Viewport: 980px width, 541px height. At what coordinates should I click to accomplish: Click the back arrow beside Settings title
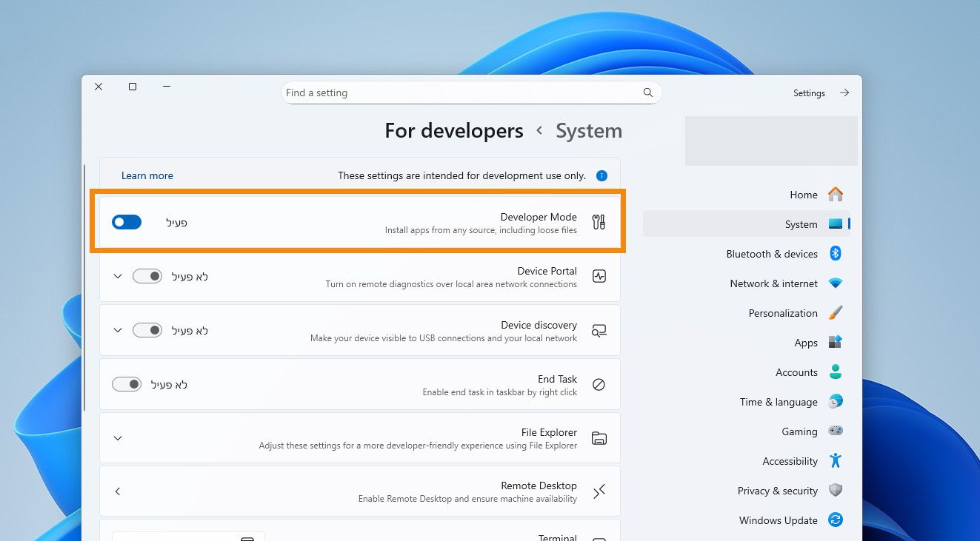844,93
